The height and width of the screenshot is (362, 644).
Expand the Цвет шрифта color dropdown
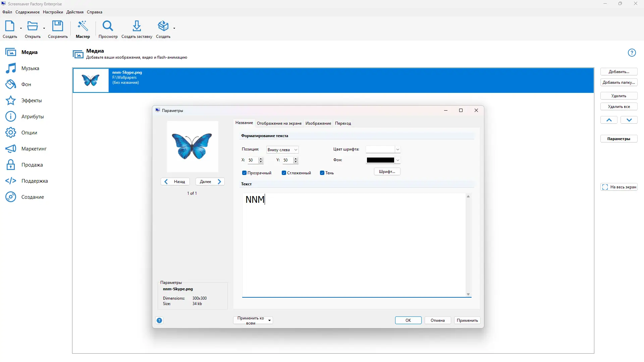click(397, 149)
